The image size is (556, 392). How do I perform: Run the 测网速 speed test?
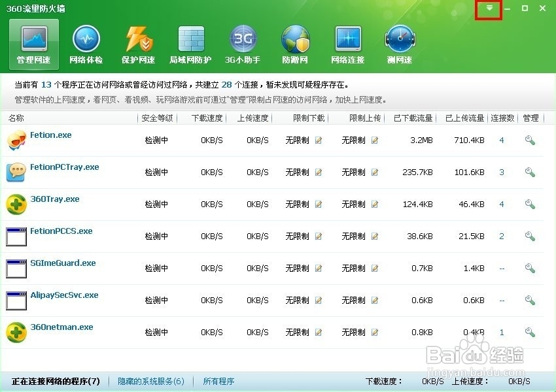pos(400,42)
